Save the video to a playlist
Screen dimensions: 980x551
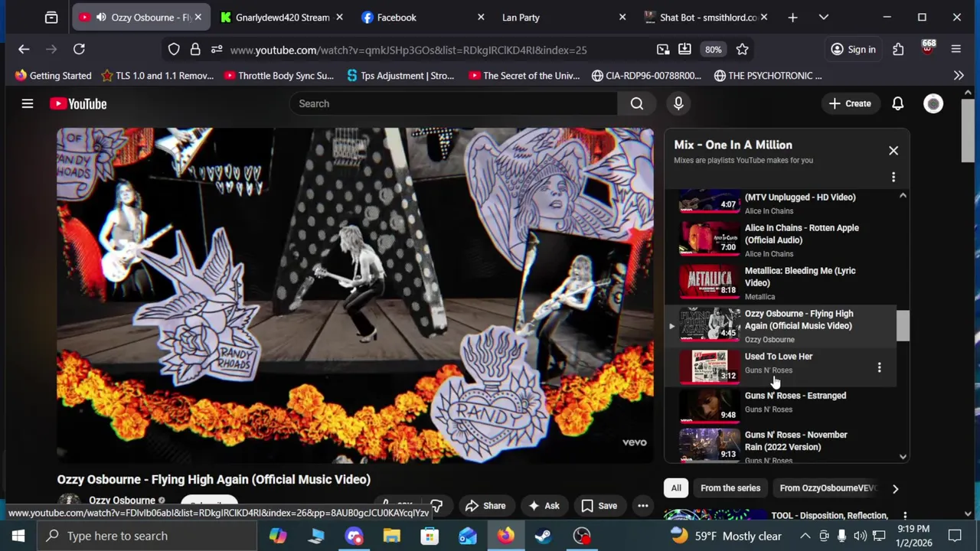click(599, 506)
